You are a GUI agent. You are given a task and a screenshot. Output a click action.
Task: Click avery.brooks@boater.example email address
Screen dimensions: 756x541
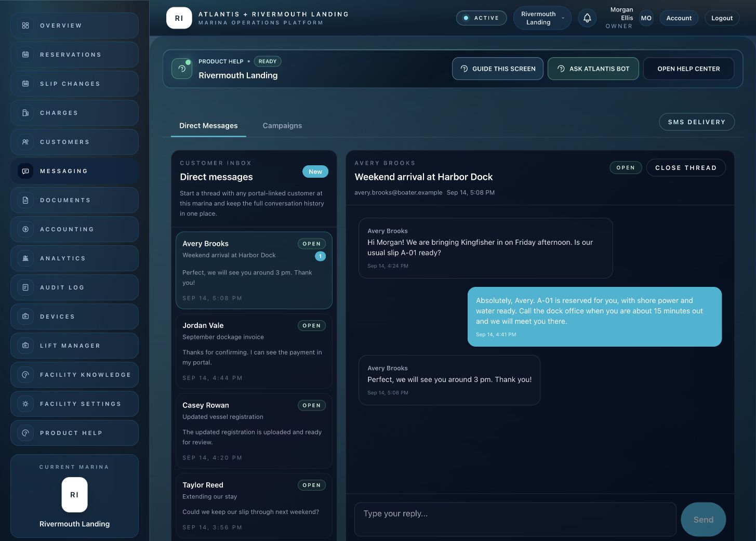click(399, 192)
